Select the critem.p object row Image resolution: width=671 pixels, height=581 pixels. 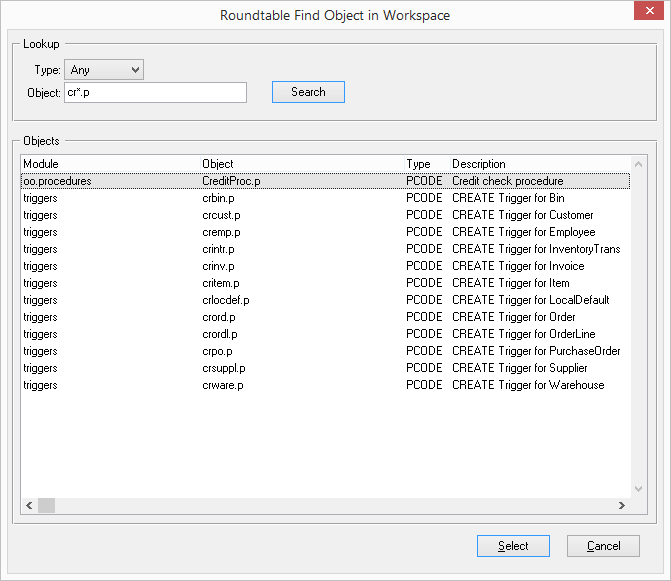click(326, 283)
